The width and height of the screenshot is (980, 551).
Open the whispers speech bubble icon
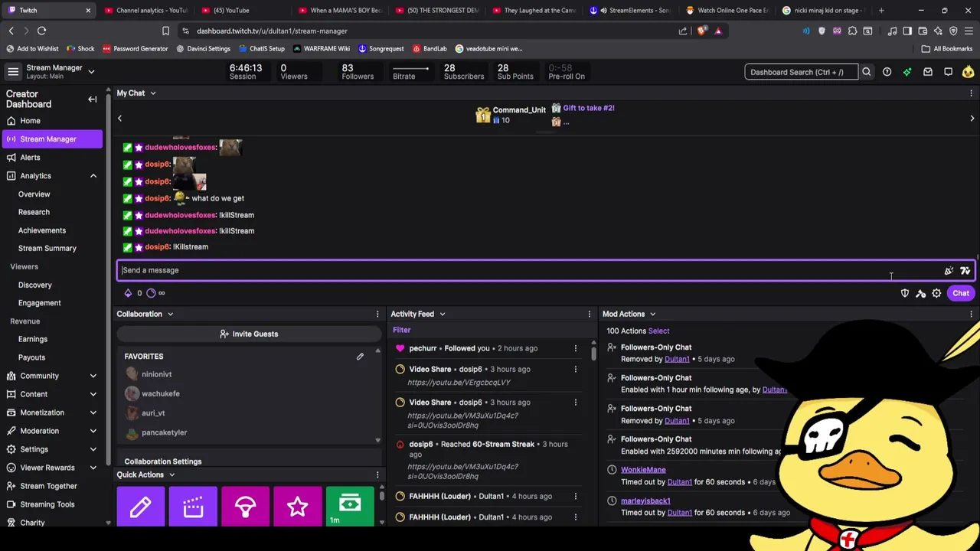click(x=948, y=72)
